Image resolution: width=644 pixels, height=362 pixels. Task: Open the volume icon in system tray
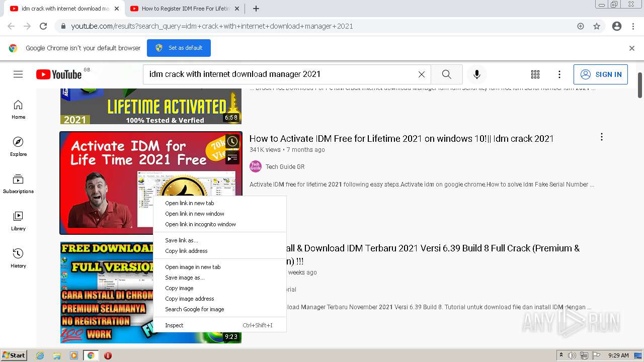[572, 355]
